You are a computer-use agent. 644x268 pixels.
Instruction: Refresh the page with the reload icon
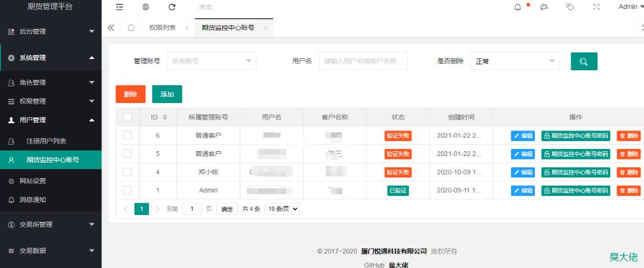pos(172,7)
